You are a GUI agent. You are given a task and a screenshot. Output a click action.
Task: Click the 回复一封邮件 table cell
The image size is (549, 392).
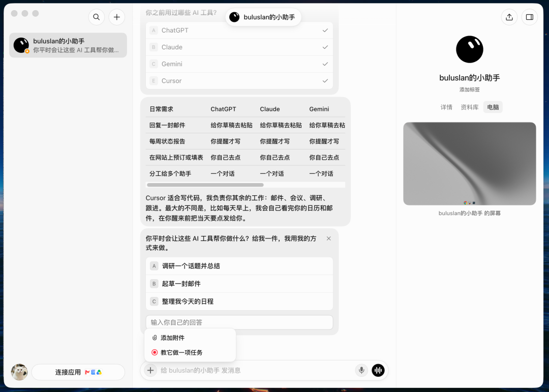pyautogui.click(x=167, y=126)
